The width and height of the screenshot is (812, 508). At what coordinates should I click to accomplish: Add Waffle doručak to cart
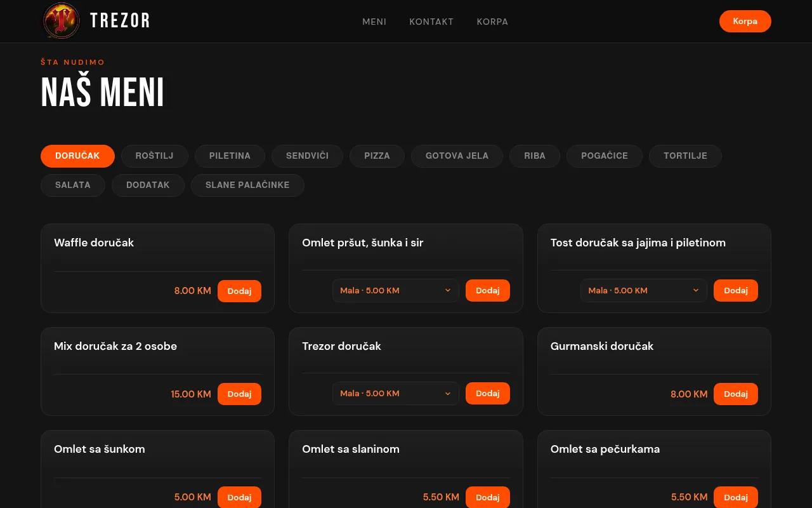pyautogui.click(x=239, y=291)
